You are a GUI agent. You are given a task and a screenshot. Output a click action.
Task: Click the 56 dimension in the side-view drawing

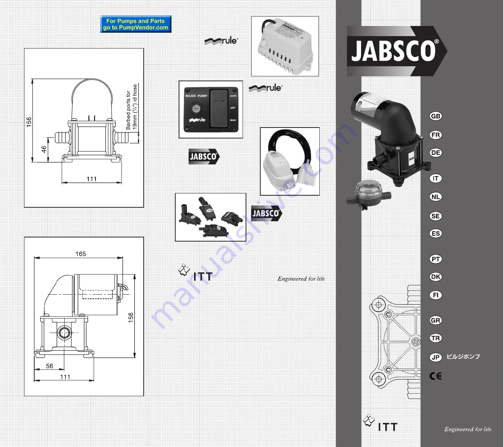click(x=50, y=366)
